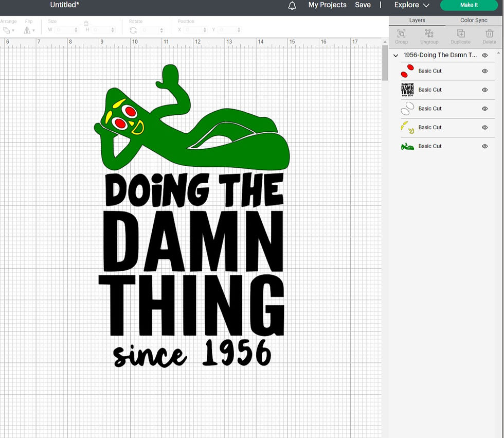Screen dimensions: 504x438
Task: Click the canvas scroll up arrow
Action: click(x=385, y=42)
